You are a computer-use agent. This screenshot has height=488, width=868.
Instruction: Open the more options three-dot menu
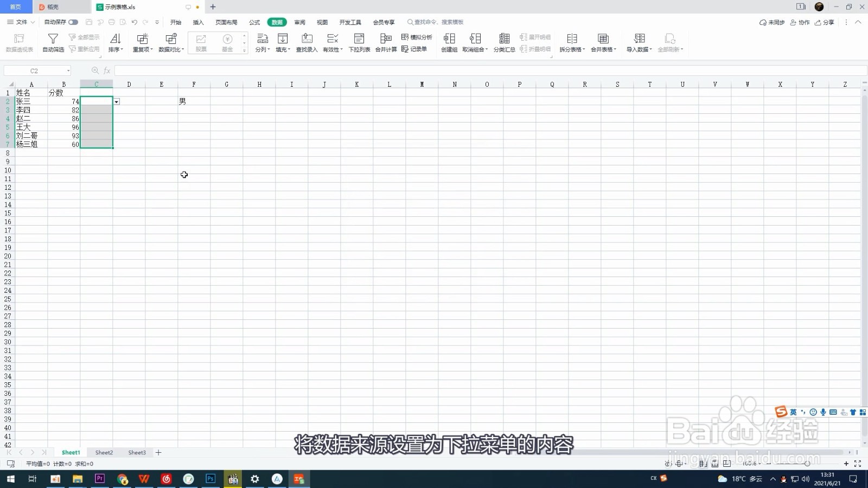846,22
